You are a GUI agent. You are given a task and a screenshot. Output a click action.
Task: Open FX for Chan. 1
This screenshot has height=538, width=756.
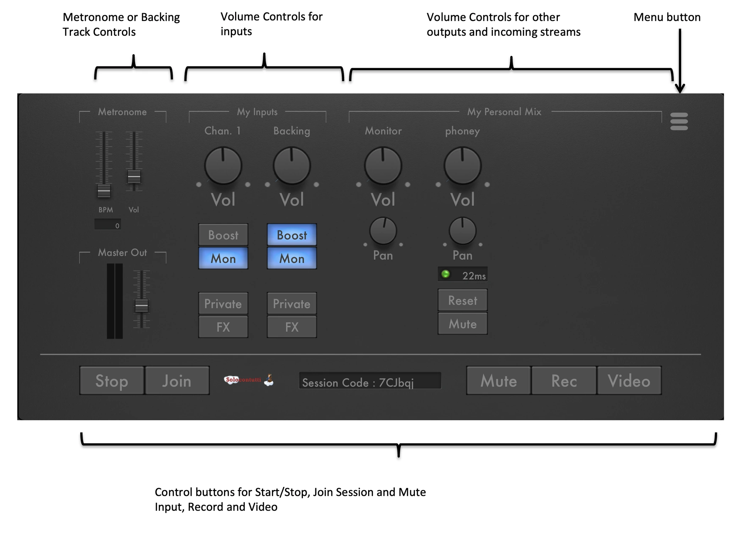pos(223,326)
